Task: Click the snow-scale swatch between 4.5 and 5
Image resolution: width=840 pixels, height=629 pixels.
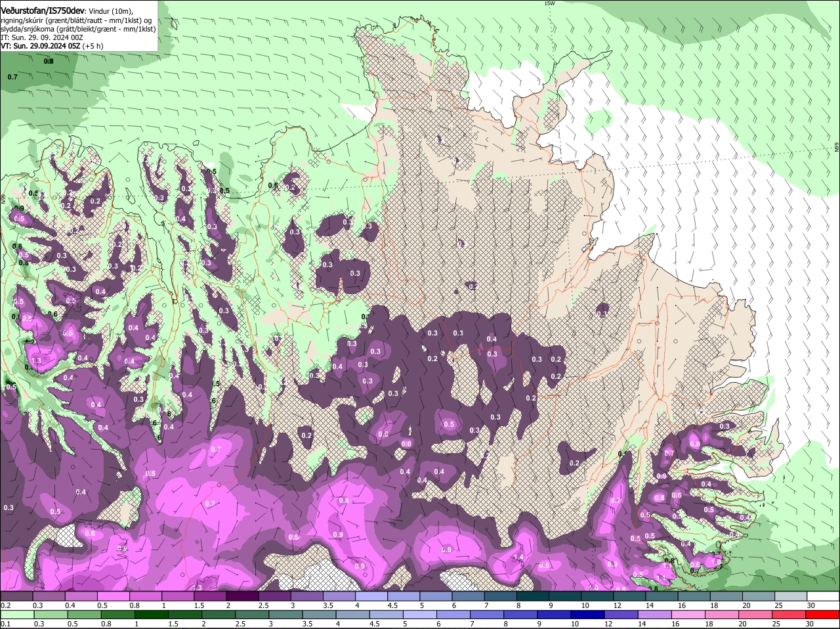Action: click(403, 596)
